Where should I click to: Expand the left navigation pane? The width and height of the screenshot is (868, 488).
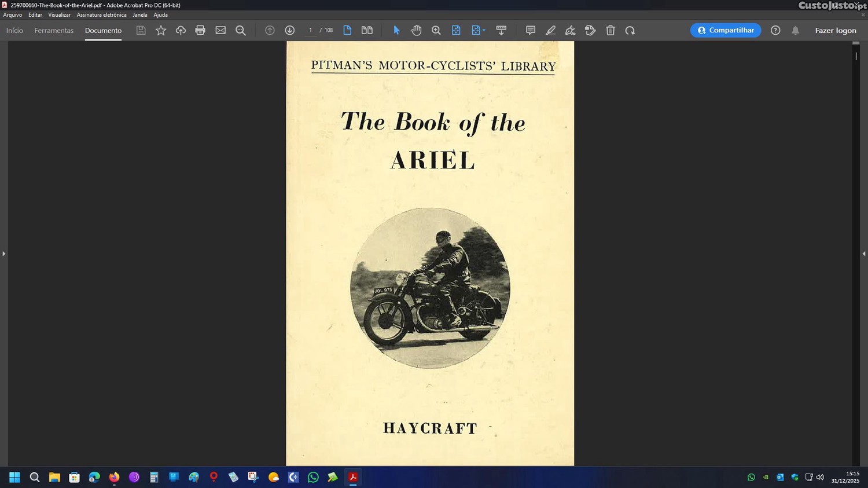coord(3,254)
